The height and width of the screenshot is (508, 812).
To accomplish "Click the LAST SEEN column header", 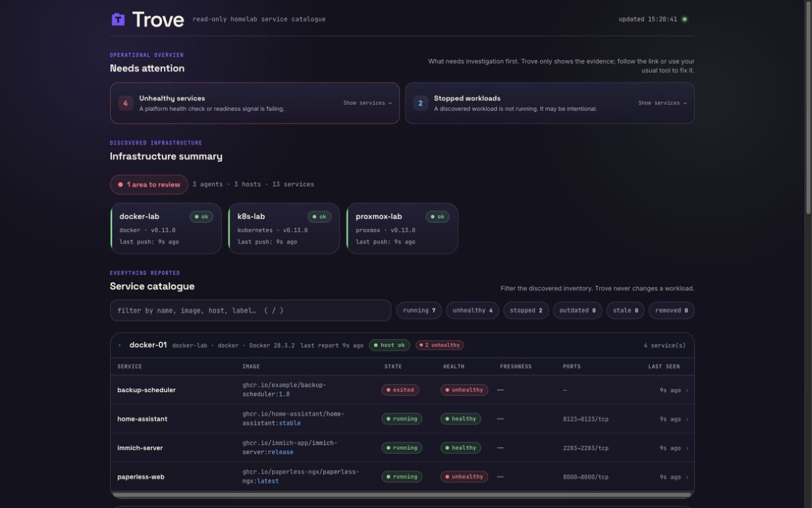I will 664,367.
